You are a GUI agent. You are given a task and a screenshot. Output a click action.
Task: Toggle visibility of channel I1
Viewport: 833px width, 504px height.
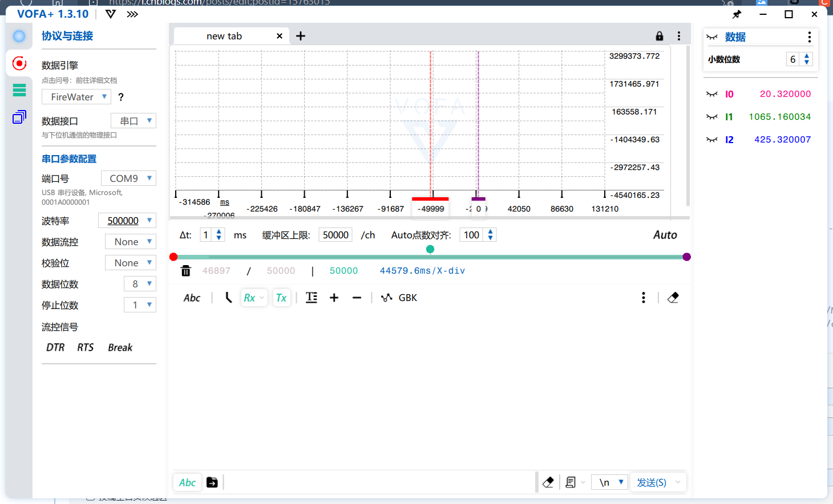pos(712,117)
